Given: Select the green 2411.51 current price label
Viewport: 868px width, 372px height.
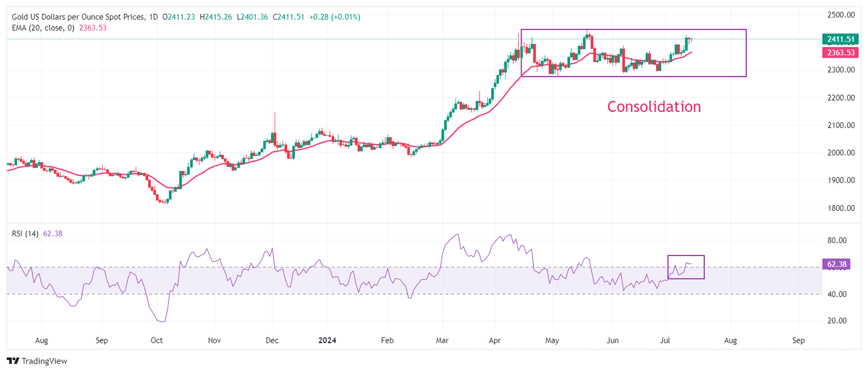Looking at the screenshot, I should (842, 40).
